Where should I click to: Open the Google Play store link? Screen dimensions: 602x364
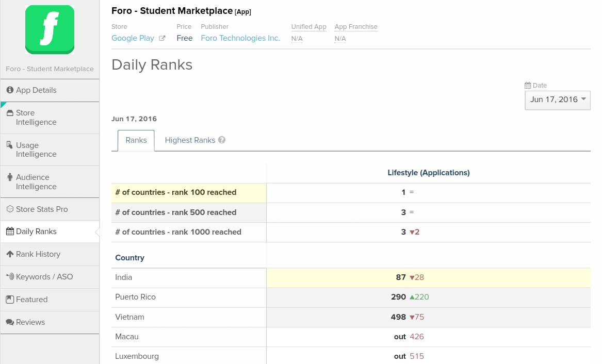133,38
